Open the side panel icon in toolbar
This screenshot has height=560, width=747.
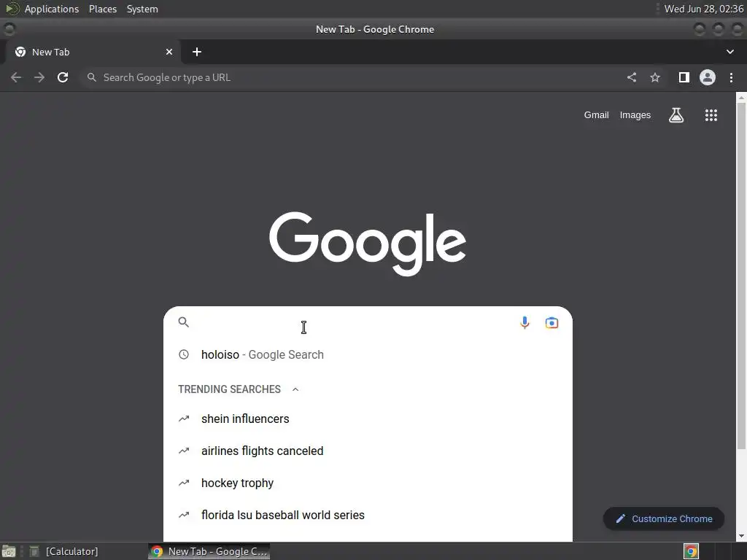pyautogui.click(x=684, y=77)
